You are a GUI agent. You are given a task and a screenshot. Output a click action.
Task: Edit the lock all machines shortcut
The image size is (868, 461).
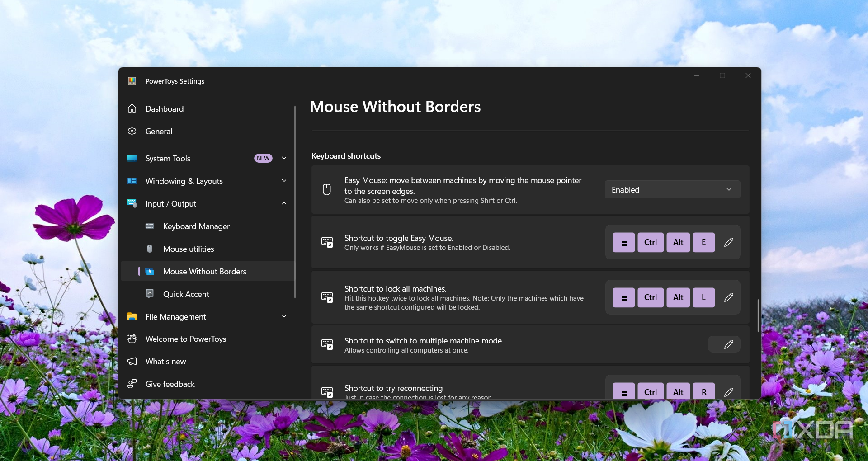[x=728, y=297]
